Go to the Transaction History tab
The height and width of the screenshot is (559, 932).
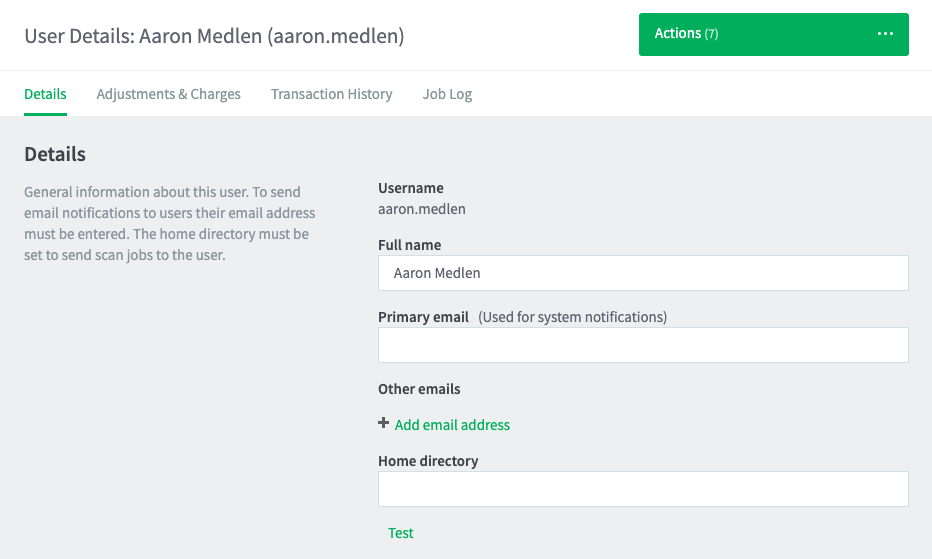[332, 94]
